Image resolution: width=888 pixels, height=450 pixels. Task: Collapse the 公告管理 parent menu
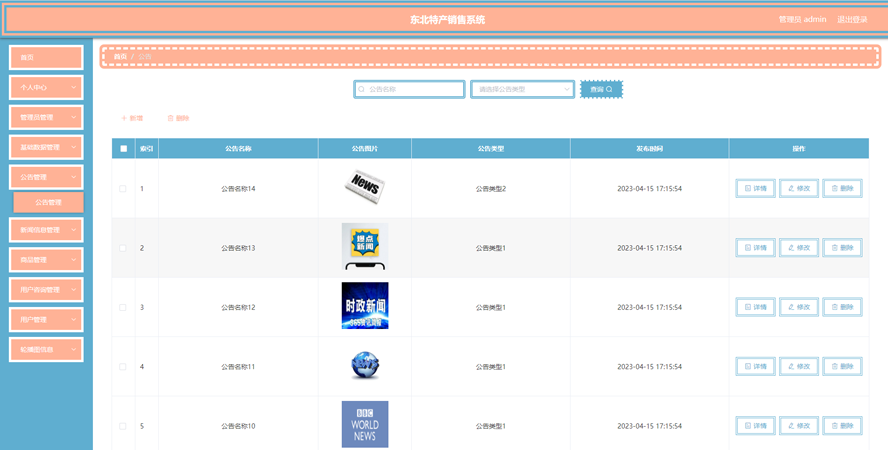point(46,177)
